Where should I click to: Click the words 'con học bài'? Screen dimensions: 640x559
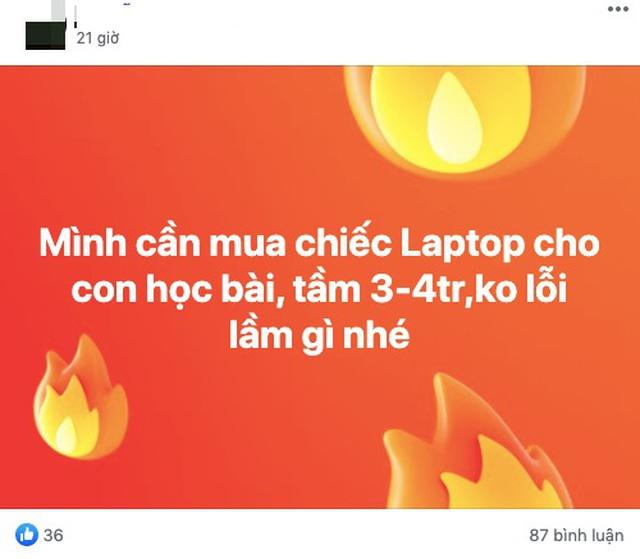(175, 289)
